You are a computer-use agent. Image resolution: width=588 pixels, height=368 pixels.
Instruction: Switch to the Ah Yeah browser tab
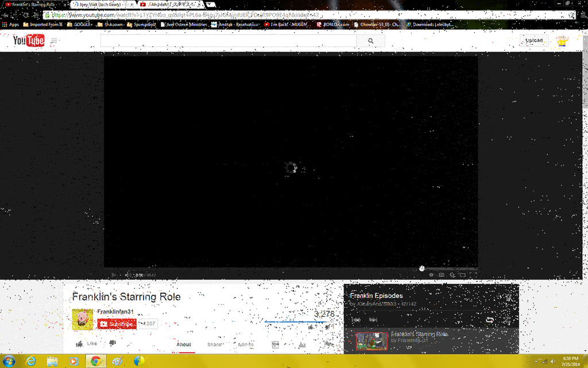point(171,5)
